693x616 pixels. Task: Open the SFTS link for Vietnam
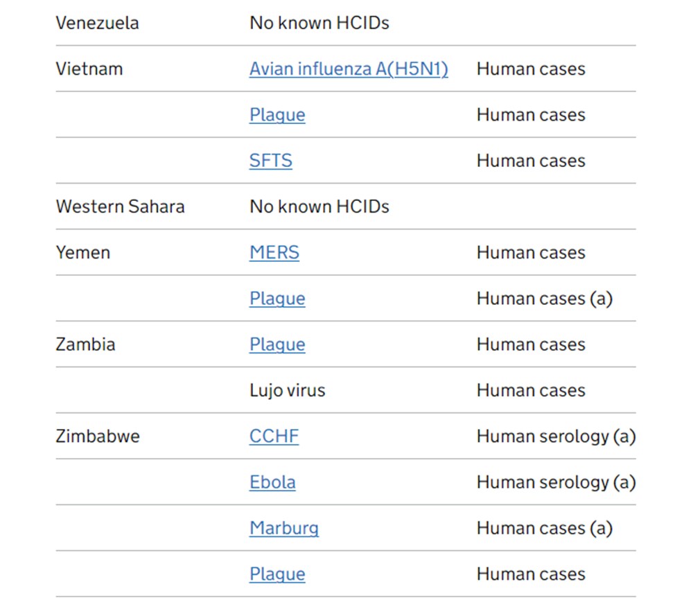[271, 161]
